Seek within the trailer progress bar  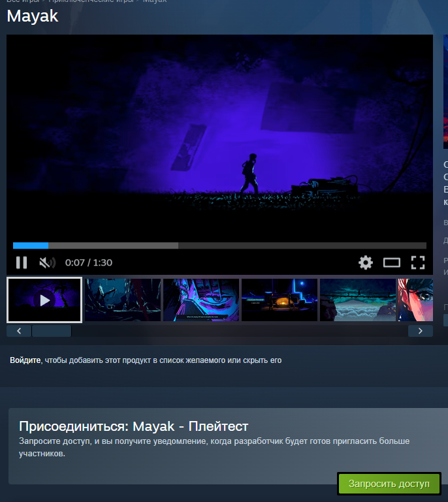pyautogui.click(x=219, y=245)
